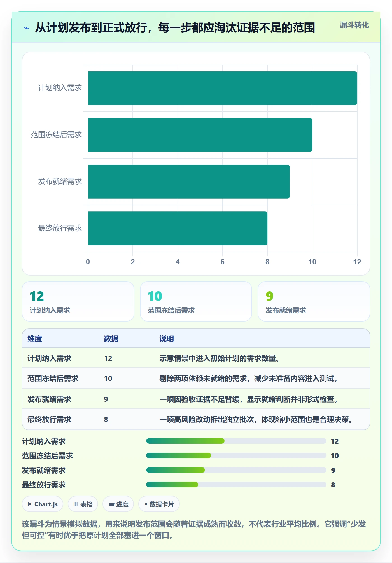The width and height of the screenshot is (392, 563).
Task: Click the 说明 column header
Action: 167,339
